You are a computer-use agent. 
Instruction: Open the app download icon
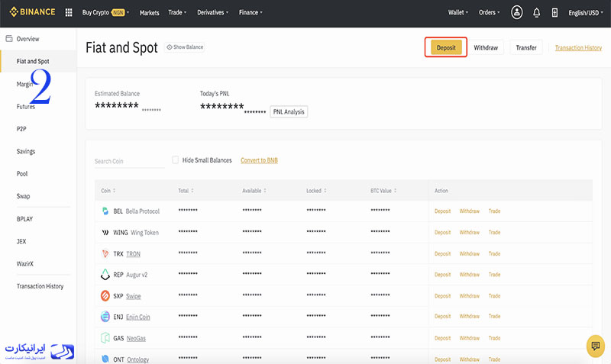[554, 13]
